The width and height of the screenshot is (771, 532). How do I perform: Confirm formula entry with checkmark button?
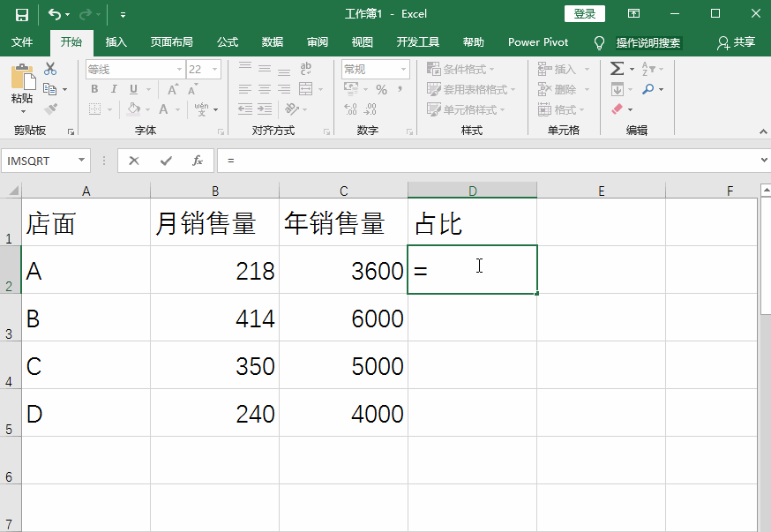[x=166, y=161]
